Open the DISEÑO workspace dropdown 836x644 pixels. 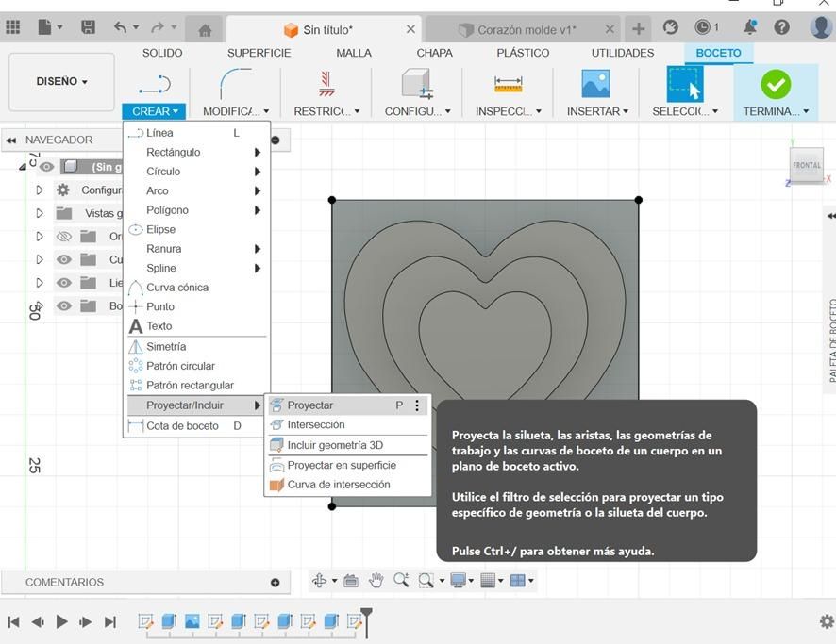(62, 81)
